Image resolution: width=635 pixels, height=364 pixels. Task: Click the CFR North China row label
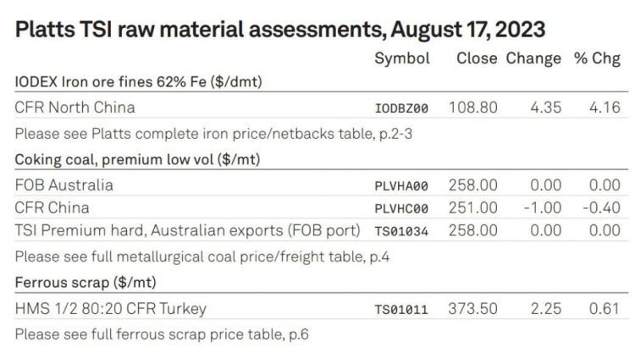(75, 108)
